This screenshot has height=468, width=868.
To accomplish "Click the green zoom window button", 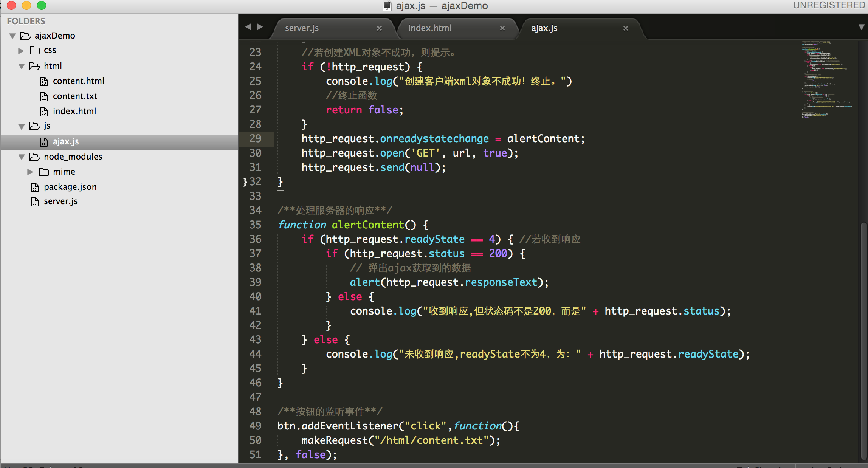I will (42, 5).
